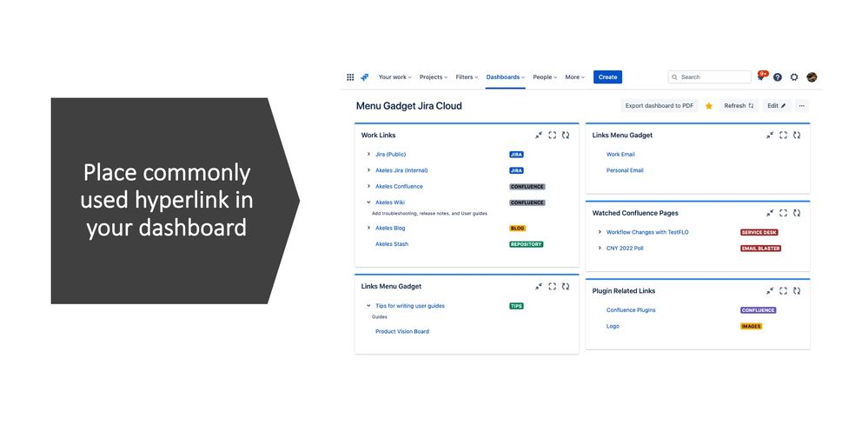Screen dimensions: 868x425
Task: Maximize the Plugin Related Links gadget
Action: tap(783, 291)
